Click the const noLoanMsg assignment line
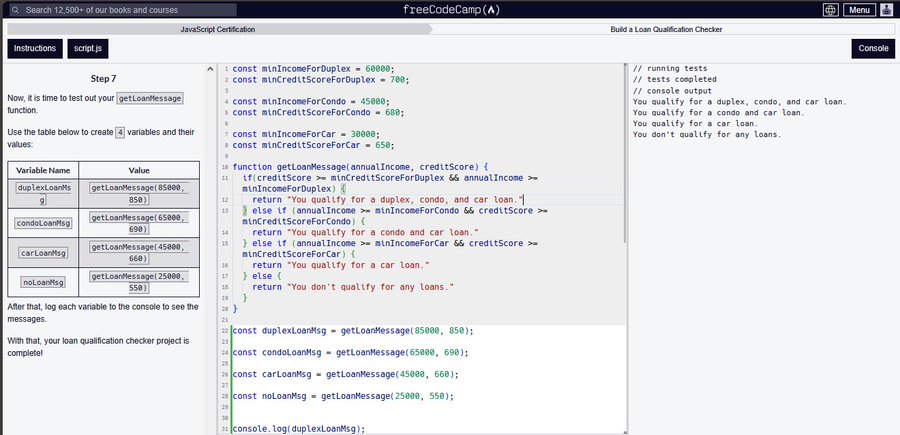Viewport: 900px width, 435px height. pyautogui.click(x=343, y=396)
